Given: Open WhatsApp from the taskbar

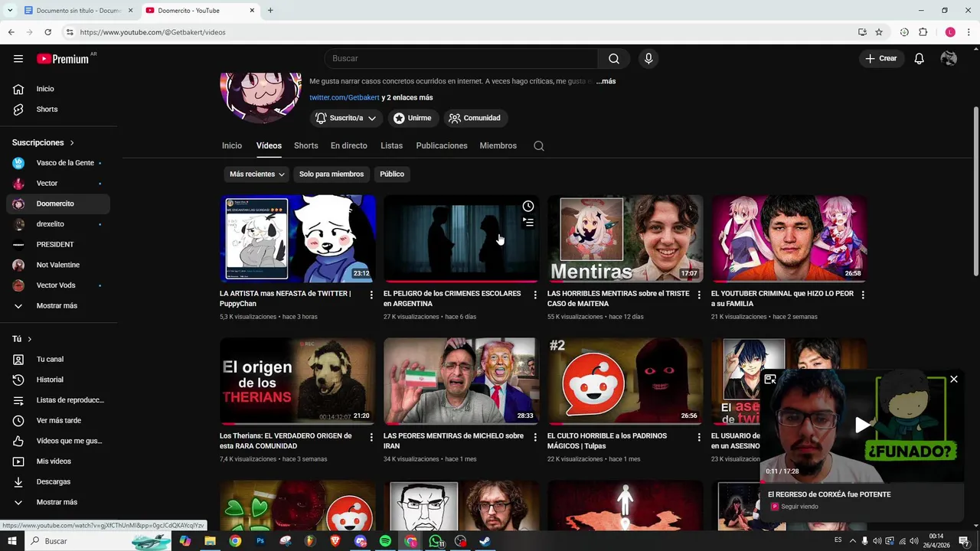Looking at the screenshot, I should coord(436,541).
